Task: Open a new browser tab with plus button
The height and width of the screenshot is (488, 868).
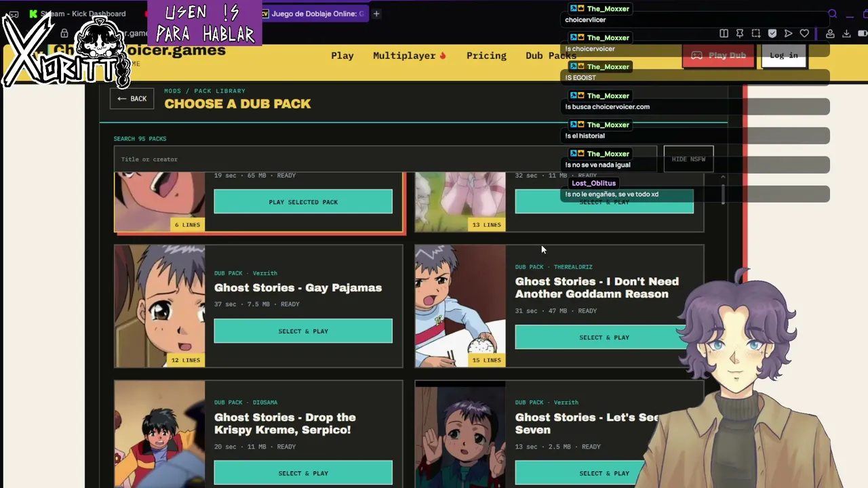Action: click(x=376, y=14)
